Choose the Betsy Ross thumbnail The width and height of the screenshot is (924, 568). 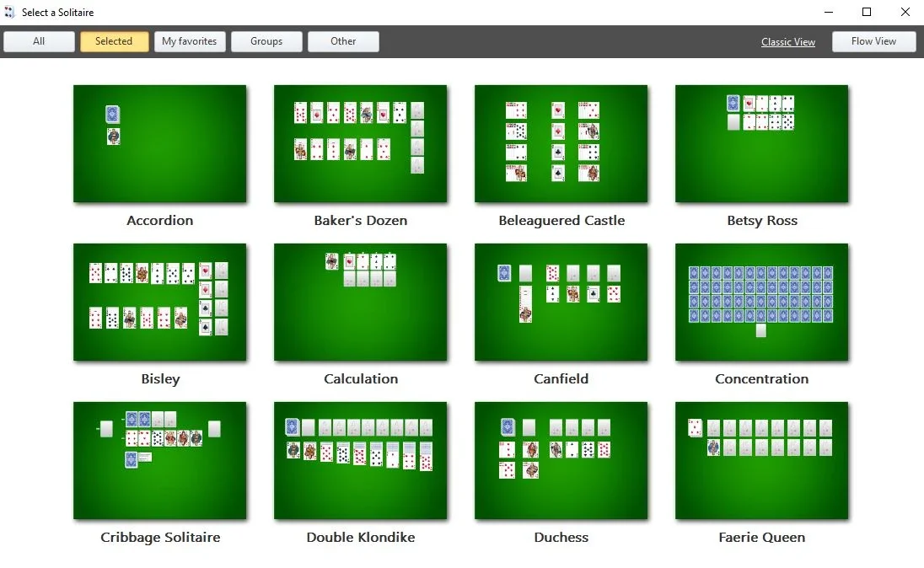point(761,144)
